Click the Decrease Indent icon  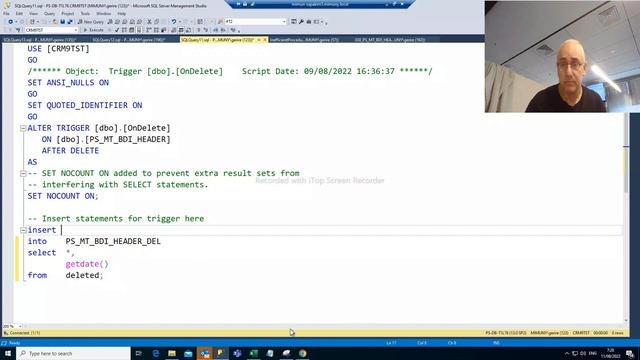(x=216, y=30)
